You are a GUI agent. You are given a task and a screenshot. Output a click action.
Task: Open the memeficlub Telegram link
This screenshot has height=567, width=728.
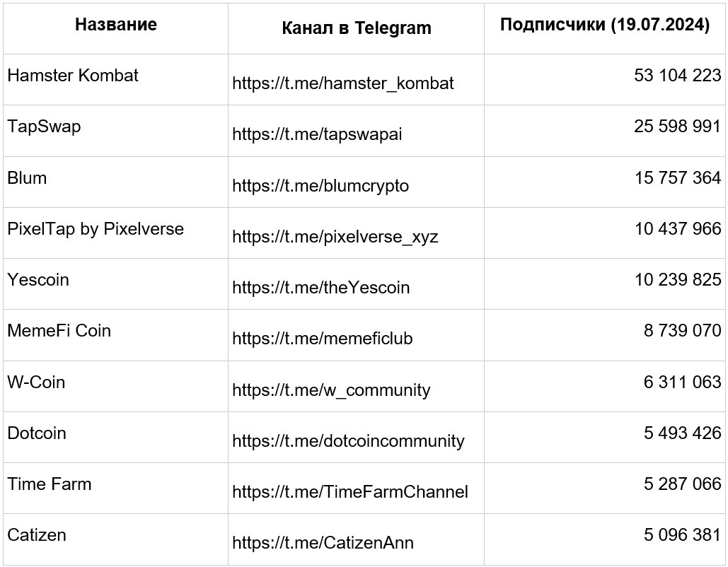point(322,339)
